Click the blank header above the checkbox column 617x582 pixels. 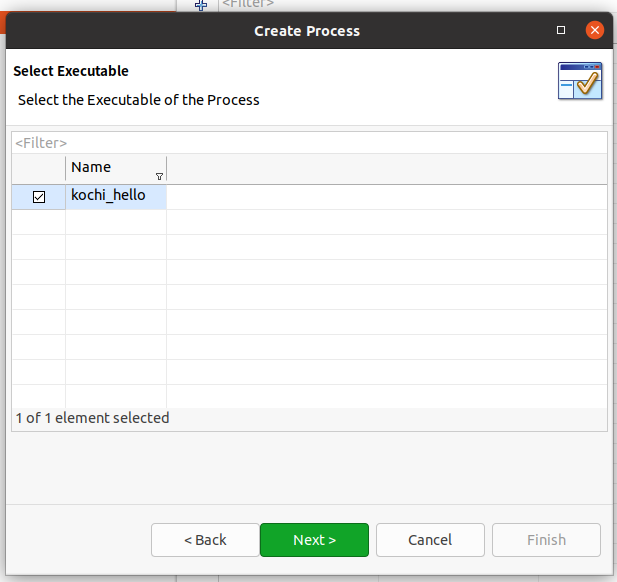(x=39, y=168)
